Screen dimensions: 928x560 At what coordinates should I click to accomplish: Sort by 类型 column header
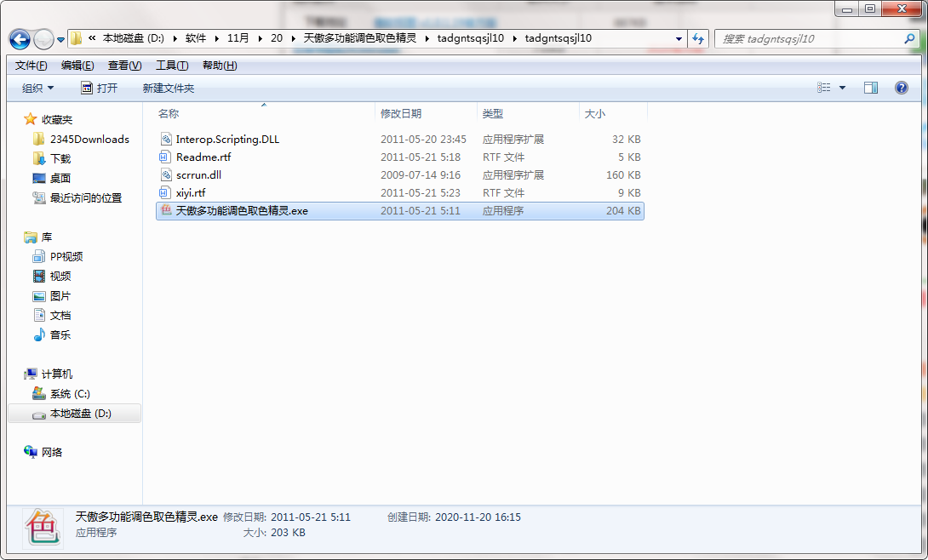[528, 113]
